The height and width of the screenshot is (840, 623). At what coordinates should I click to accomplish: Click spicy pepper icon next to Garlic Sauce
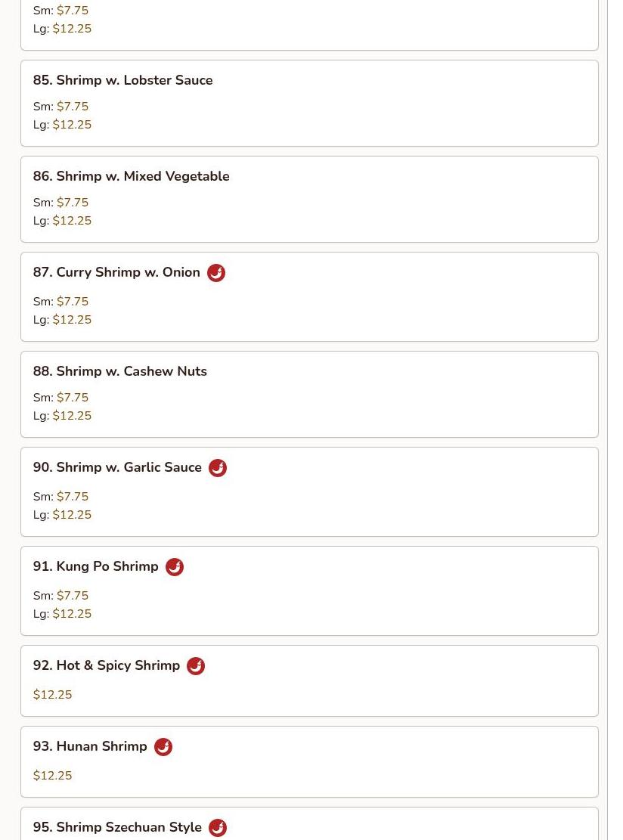[218, 468]
